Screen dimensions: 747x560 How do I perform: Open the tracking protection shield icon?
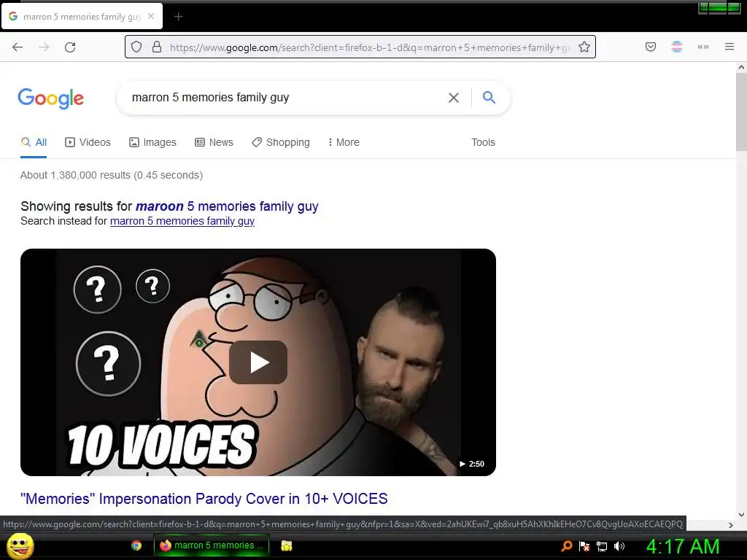click(136, 47)
